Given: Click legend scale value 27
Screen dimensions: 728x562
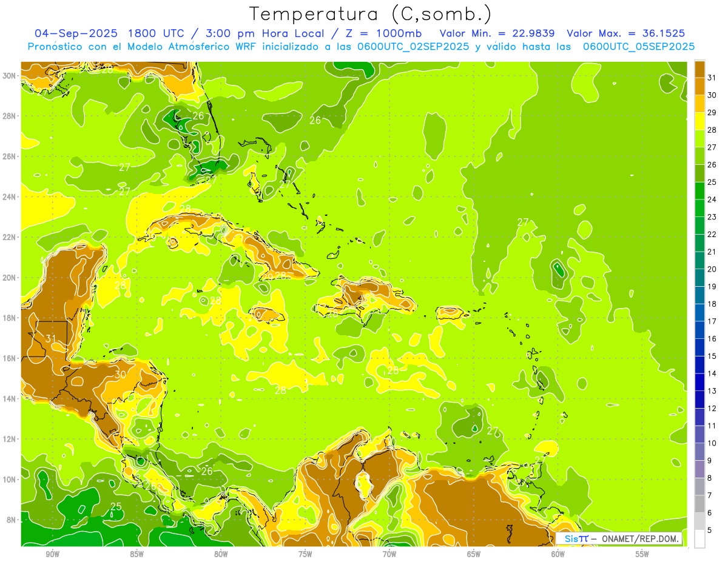Looking at the screenshot, I should pyautogui.click(x=712, y=147).
